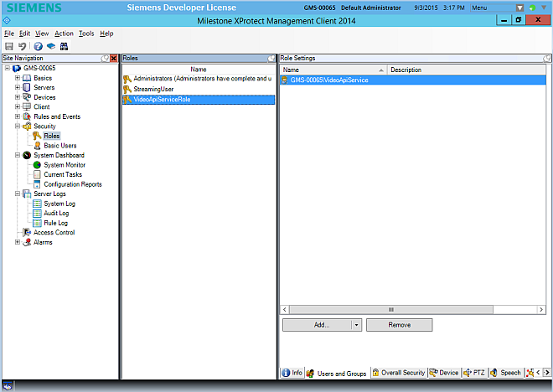Select the Administrators role key icon
Image resolution: width=553 pixels, height=392 pixels.
(x=127, y=79)
